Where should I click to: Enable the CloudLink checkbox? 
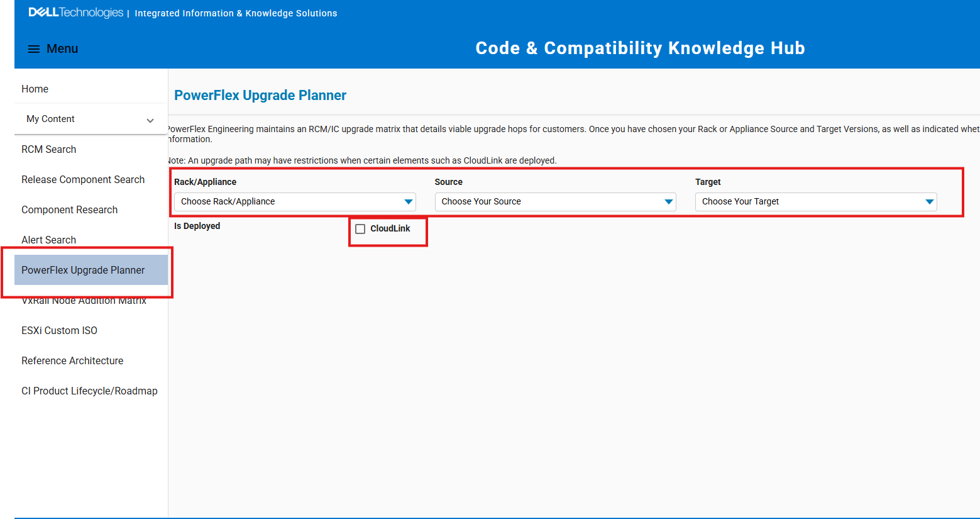pyautogui.click(x=360, y=229)
